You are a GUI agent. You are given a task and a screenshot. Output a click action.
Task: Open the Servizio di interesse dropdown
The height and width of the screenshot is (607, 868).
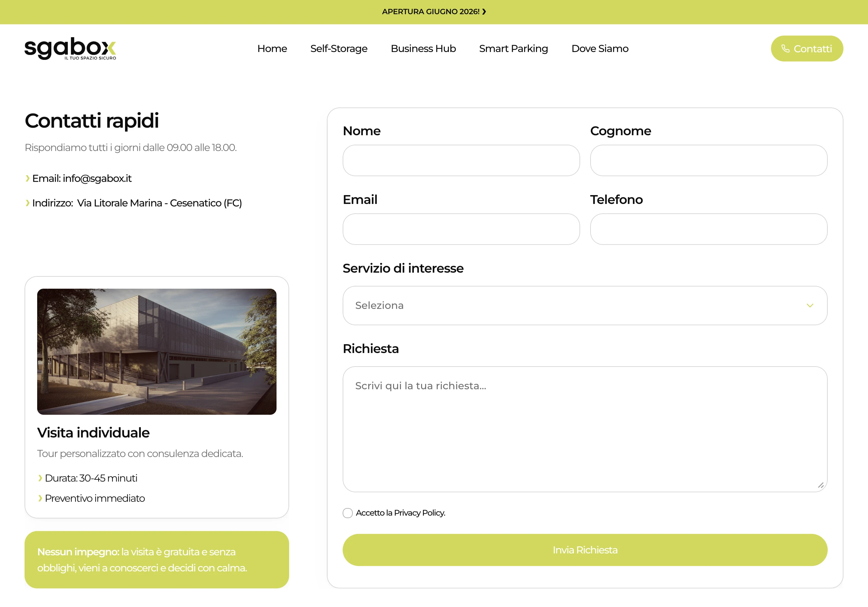pyautogui.click(x=567, y=306)
